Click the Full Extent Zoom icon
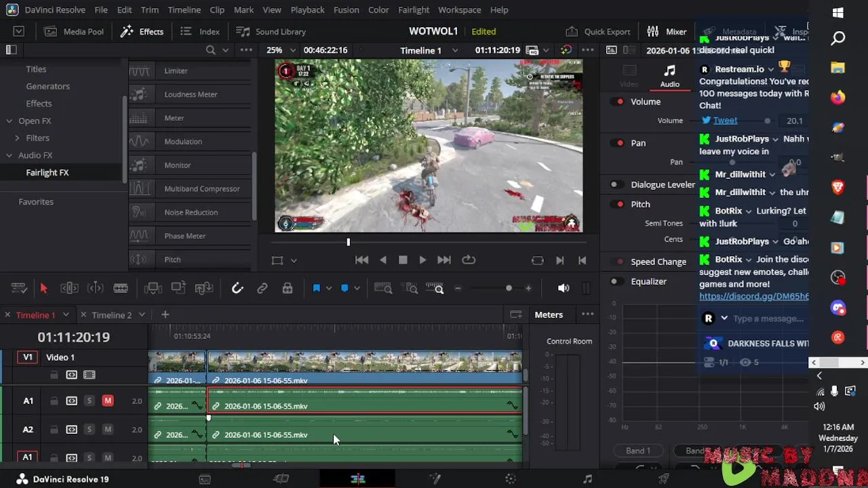The width and height of the screenshot is (868, 488). tap(383, 289)
